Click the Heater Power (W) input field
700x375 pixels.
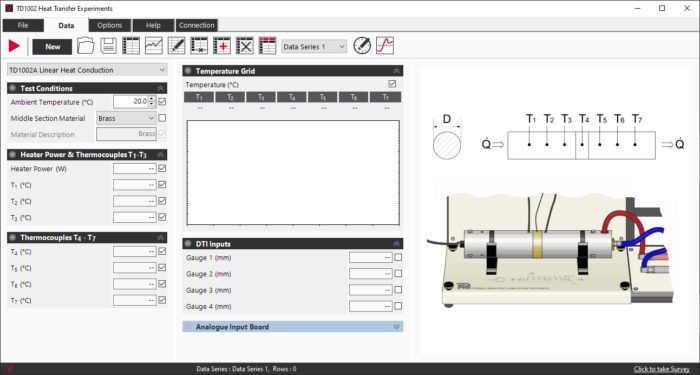click(x=134, y=169)
